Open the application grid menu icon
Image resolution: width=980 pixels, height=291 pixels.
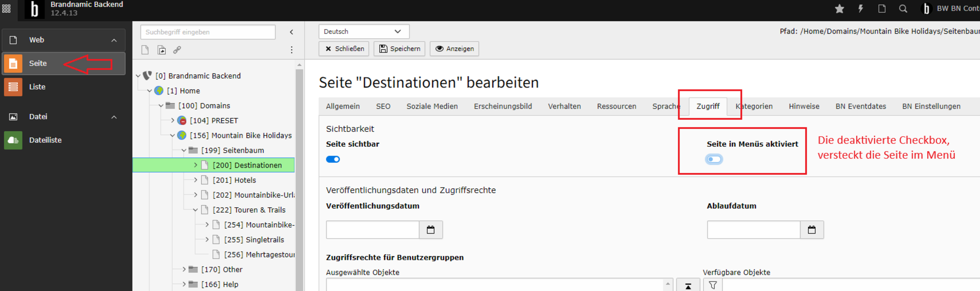7,9
